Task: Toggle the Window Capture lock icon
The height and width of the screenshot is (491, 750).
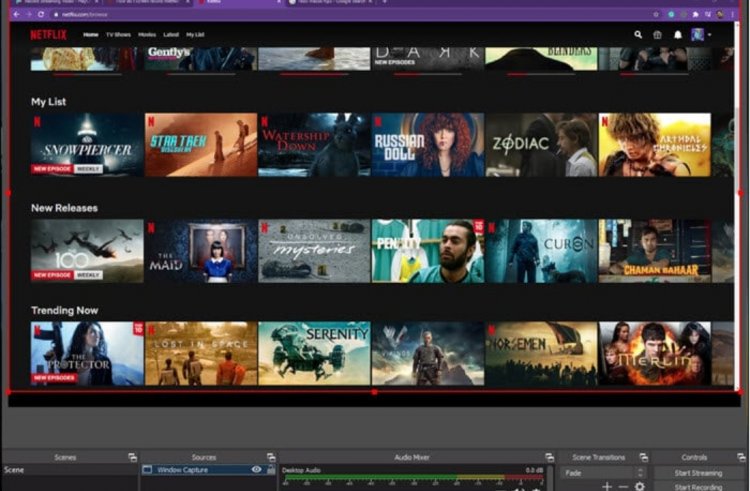Action: coord(271,470)
